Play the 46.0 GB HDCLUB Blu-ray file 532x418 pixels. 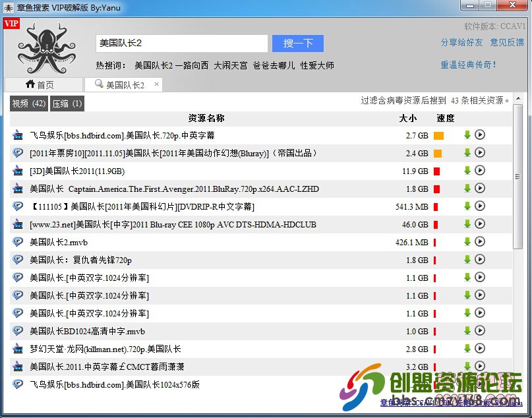point(480,224)
